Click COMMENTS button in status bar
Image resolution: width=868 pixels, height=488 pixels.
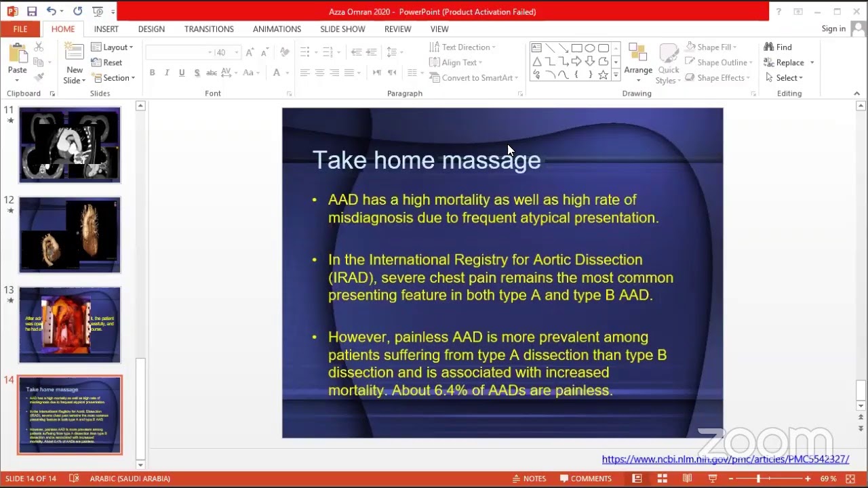586,479
